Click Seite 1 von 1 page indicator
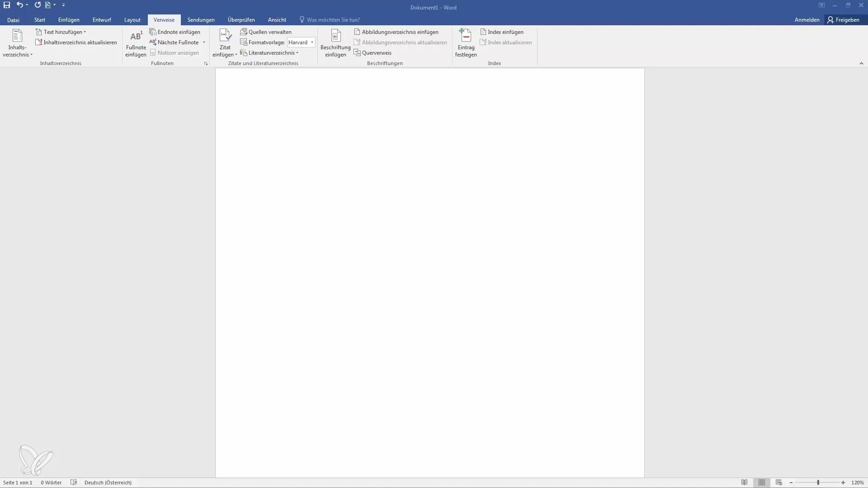 (x=18, y=483)
